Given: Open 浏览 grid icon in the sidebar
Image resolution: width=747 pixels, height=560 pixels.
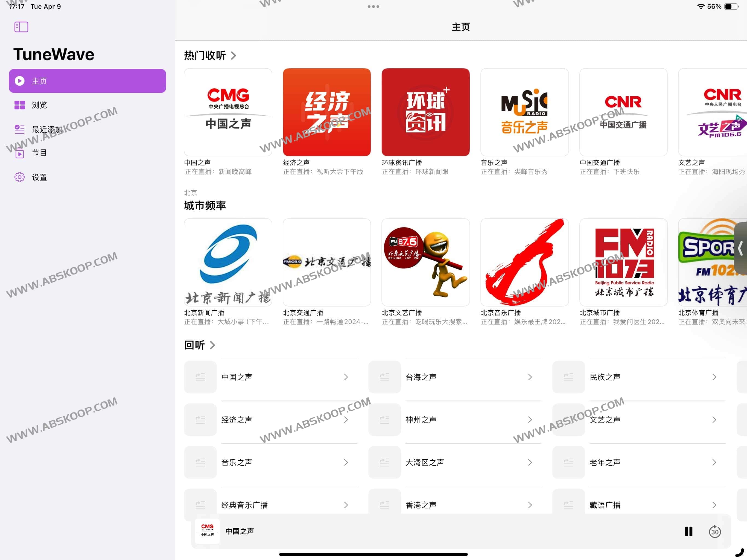Looking at the screenshot, I should 20,105.
